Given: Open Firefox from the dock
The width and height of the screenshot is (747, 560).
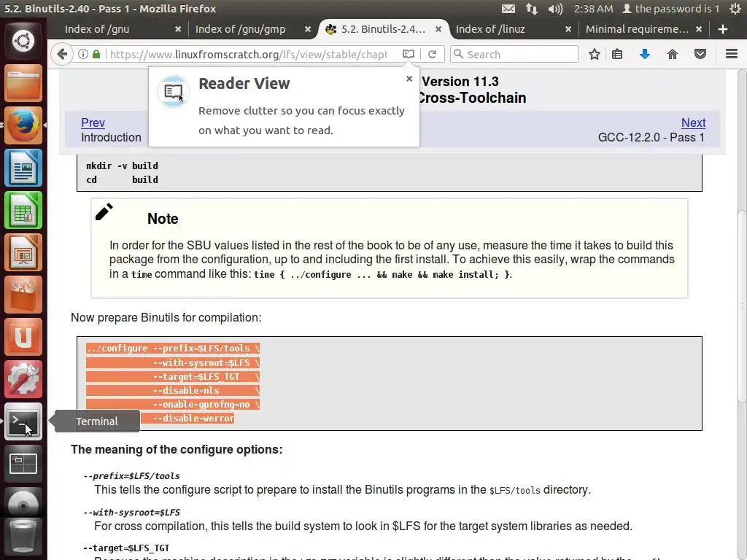Looking at the screenshot, I should tap(23, 125).
